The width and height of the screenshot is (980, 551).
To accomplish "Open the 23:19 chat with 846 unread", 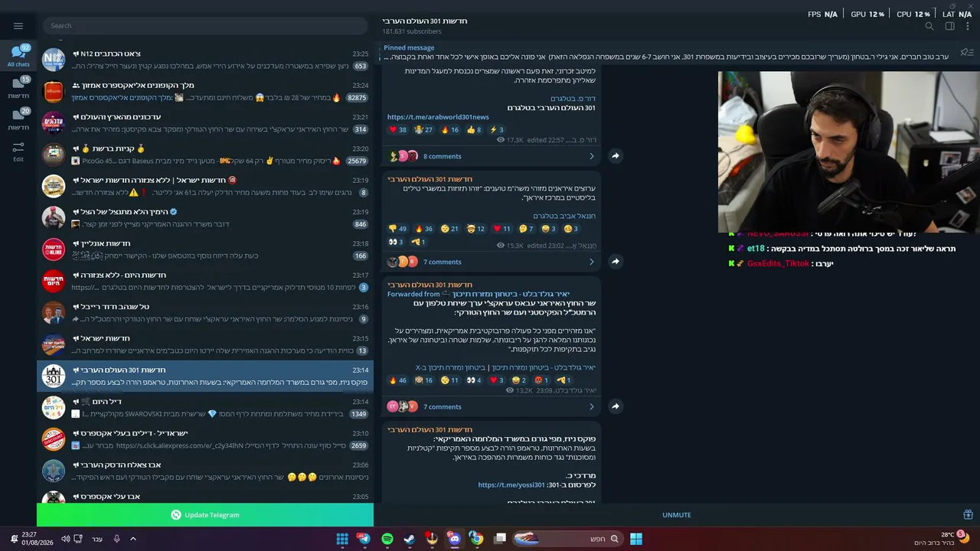I will tap(205, 218).
